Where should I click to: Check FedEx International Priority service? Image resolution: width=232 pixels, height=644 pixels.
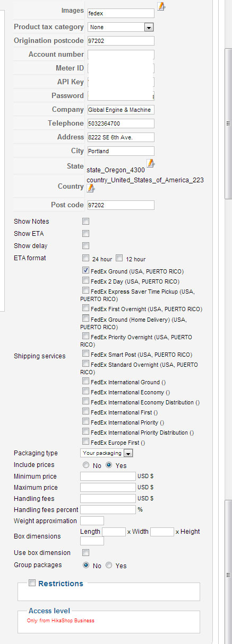(x=85, y=422)
